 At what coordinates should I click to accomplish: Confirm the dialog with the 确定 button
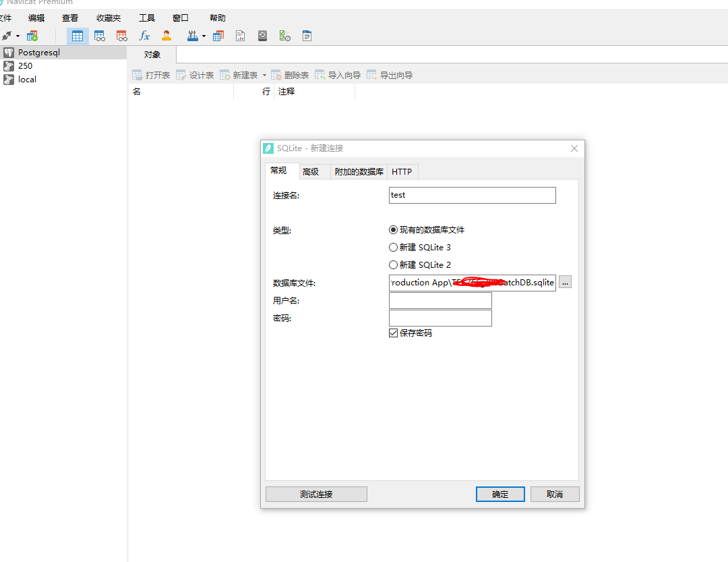click(x=500, y=494)
